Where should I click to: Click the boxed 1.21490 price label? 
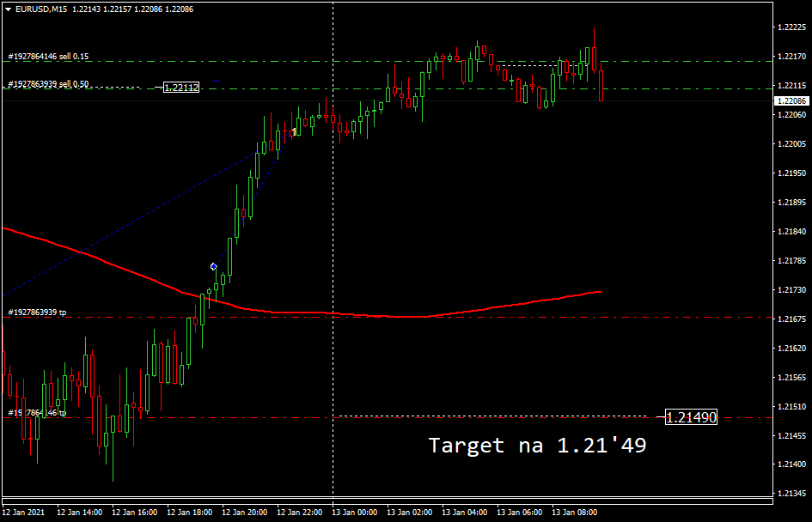[692, 417]
